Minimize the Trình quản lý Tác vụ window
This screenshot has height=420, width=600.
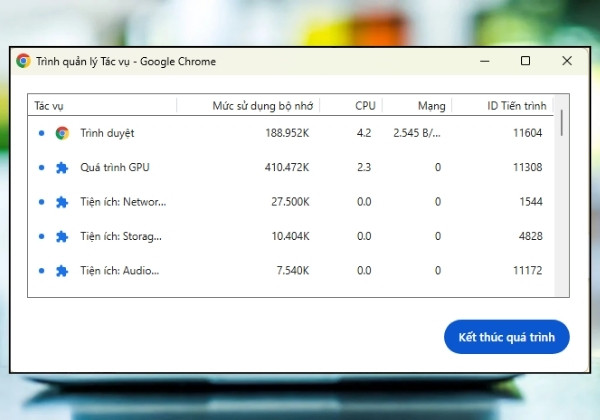pos(485,61)
